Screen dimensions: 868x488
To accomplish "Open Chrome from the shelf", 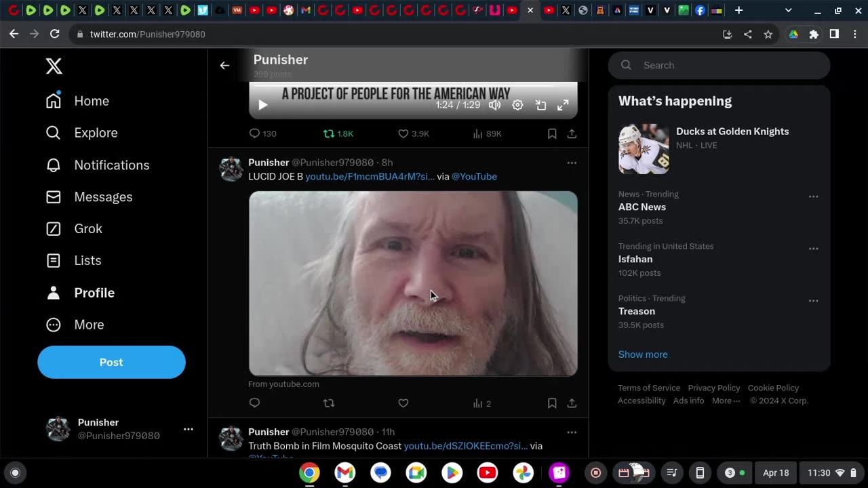I will pos(309,472).
